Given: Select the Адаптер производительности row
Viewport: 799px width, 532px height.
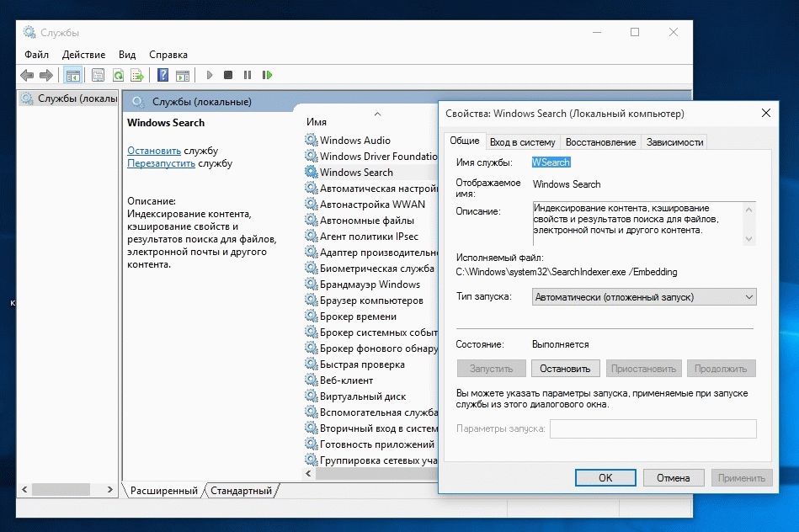Looking at the screenshot, I should [x=371, y=252].
